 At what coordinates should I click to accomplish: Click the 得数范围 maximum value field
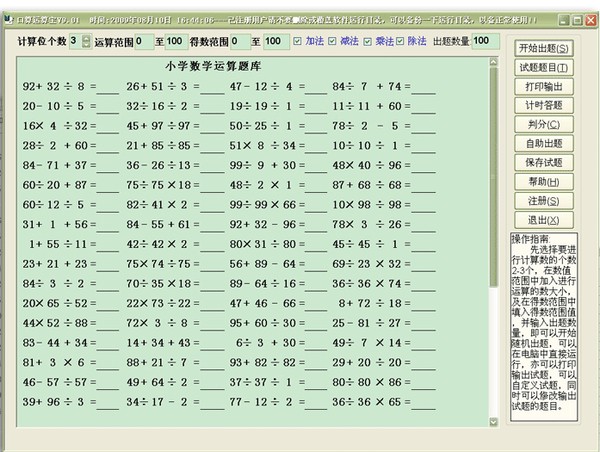[x=275, y=41]
